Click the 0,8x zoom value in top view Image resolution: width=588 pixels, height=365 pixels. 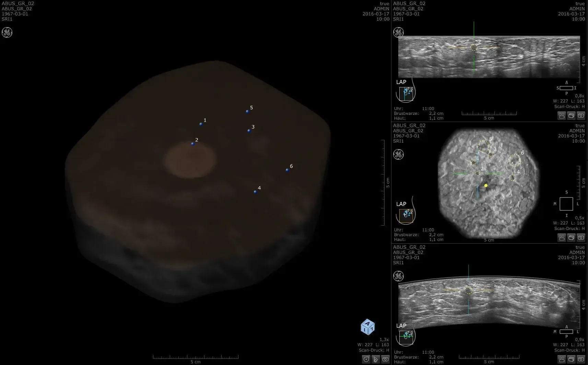click(x=579, y=96)
